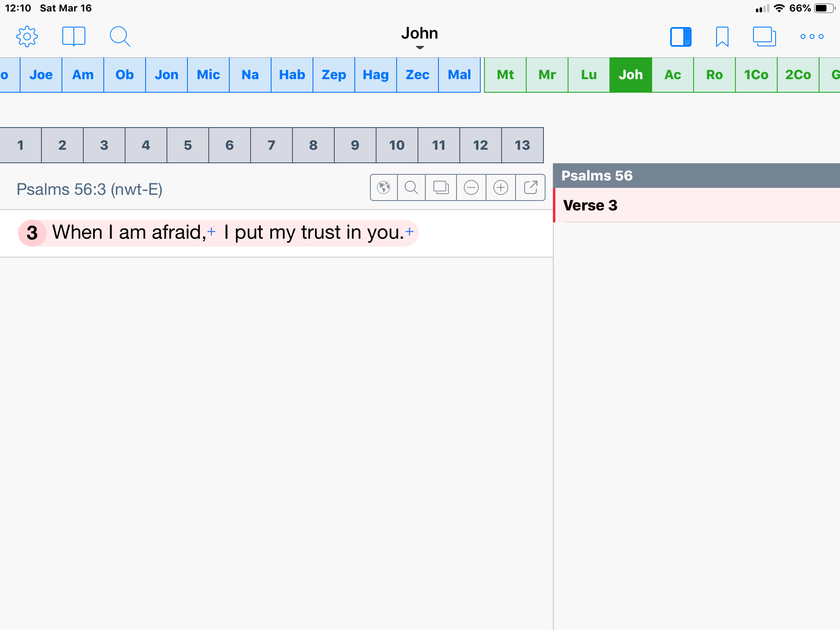Increase text size with plus button
840x630 pixels.
(501, 187)
